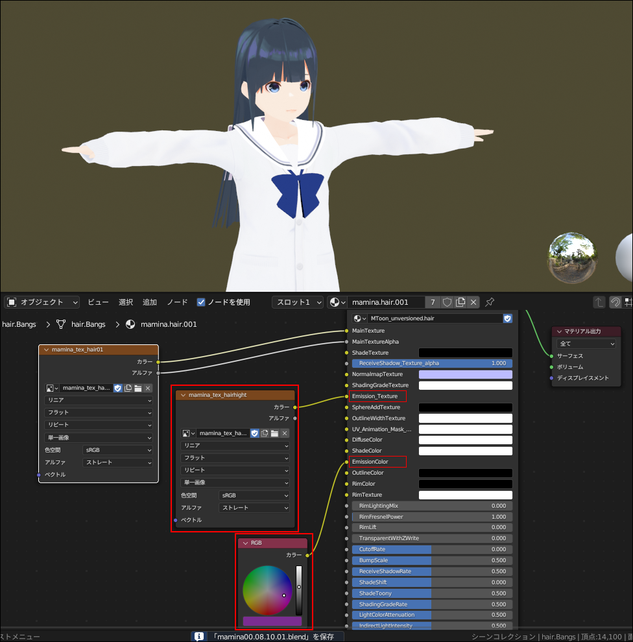
Task: Browse images in mamina_tex_hairhight node
Action: pos(188,433)
